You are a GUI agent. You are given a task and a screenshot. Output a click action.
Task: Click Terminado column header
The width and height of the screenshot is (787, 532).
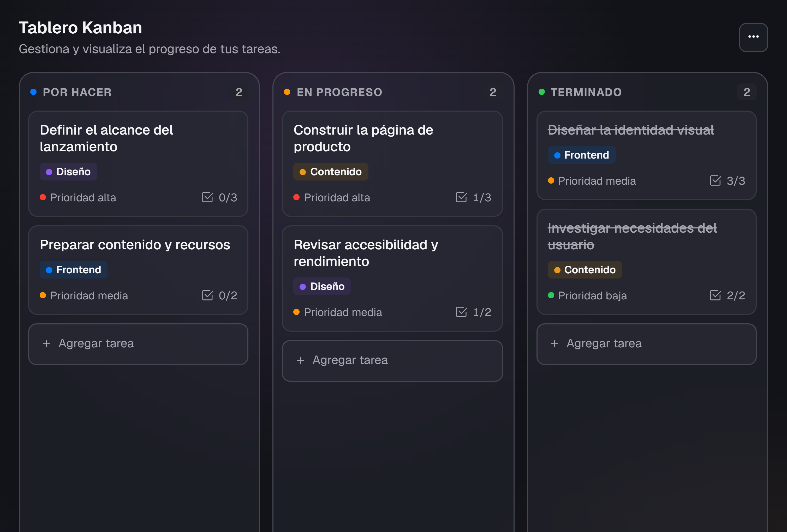(x=586, y=92)
